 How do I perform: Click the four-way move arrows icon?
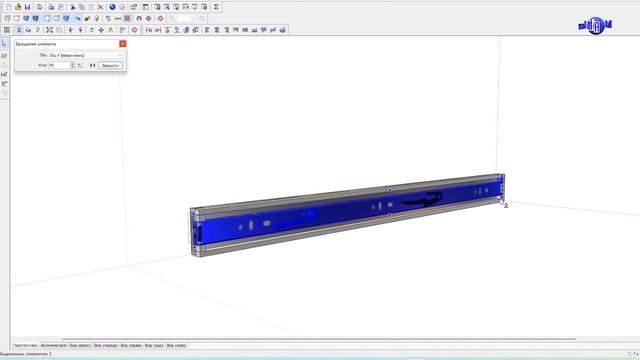101,30
